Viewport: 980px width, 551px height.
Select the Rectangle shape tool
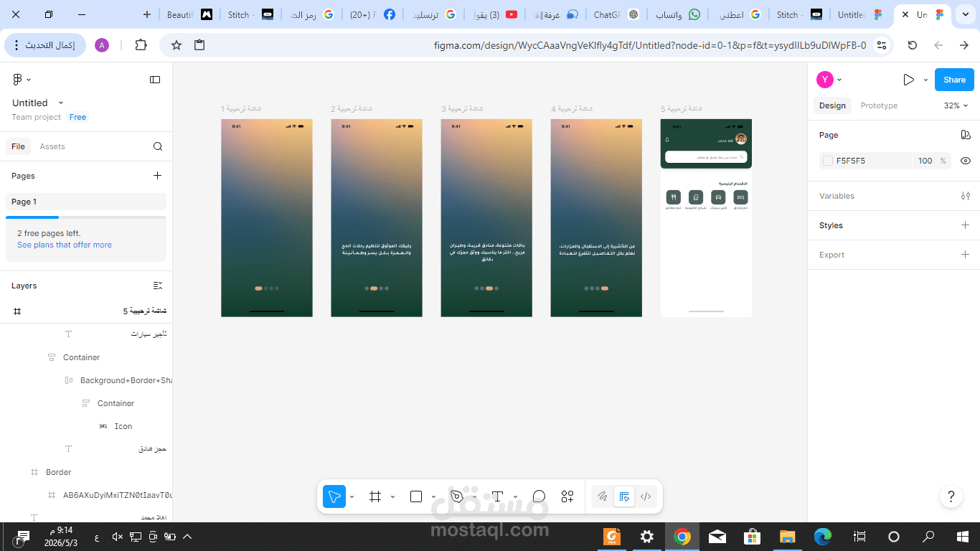tap(416, 496)
